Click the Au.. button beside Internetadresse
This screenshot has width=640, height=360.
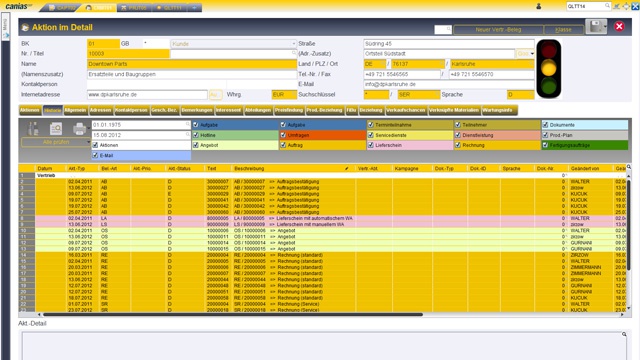coord(216,95)
